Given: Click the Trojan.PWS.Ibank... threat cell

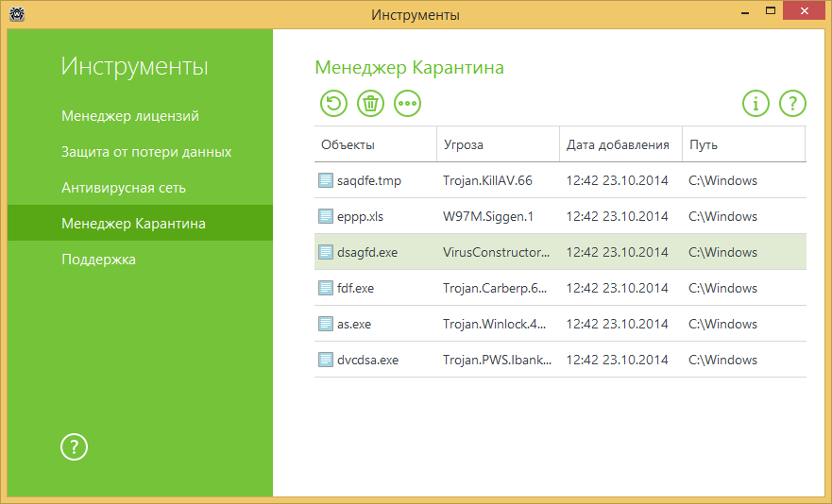Looking at the screenshot, I should point(498,360).
